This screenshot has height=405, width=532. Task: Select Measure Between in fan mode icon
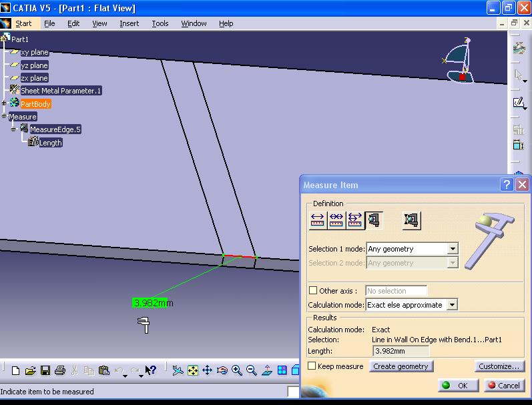click(355, 220)
